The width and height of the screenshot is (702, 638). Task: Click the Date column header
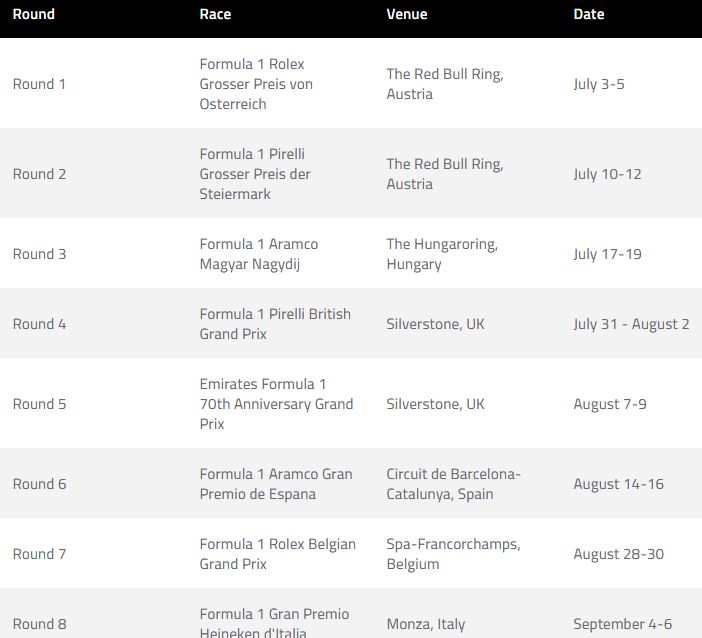(x=589, y=14)
